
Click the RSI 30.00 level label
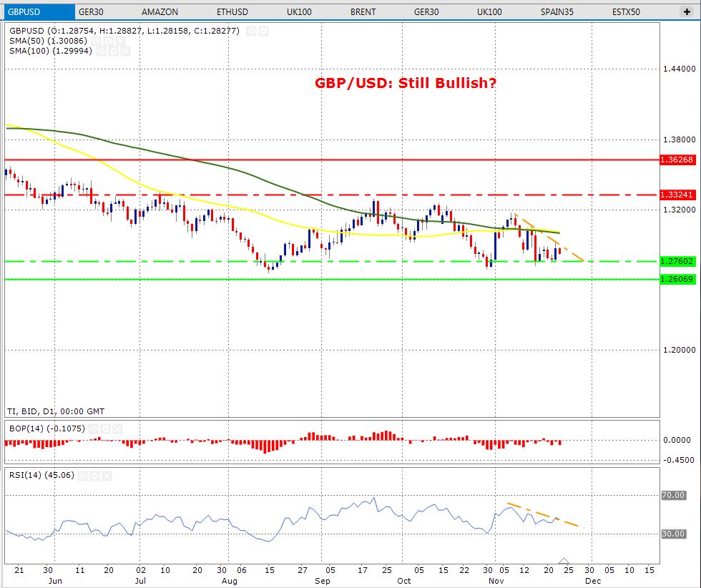click(673, 534)
